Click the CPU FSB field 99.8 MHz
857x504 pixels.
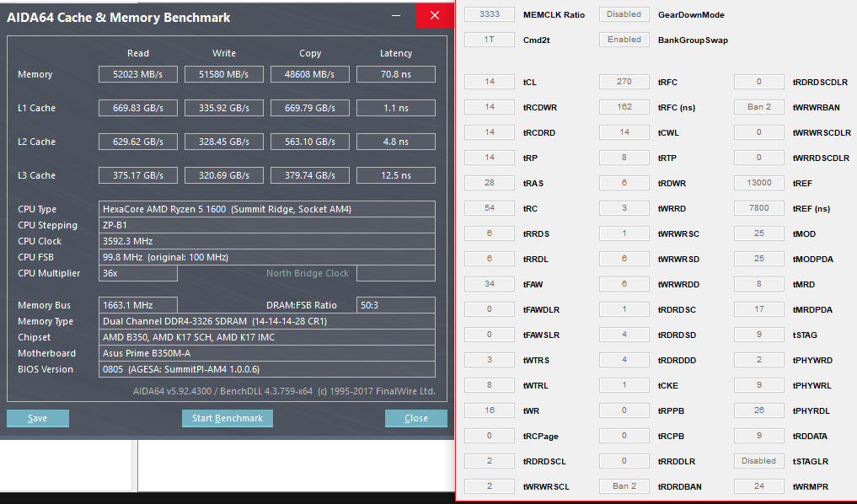(x=267, y=257)
